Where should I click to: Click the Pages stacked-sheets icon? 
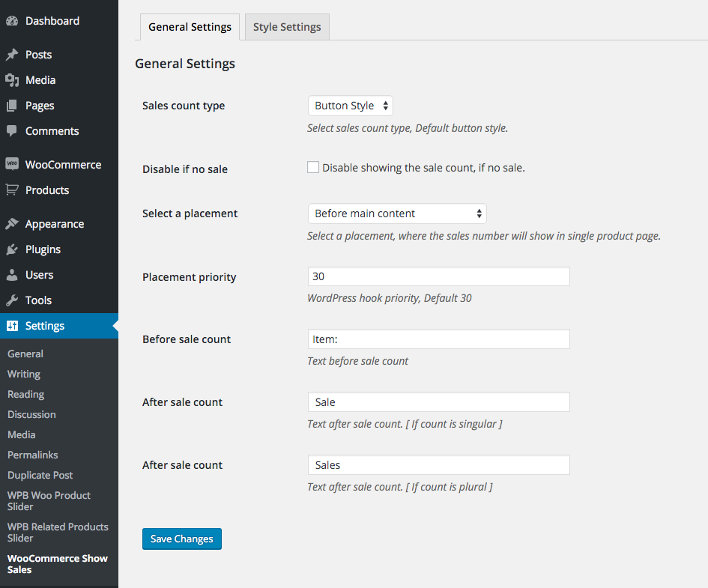(12, 106)
